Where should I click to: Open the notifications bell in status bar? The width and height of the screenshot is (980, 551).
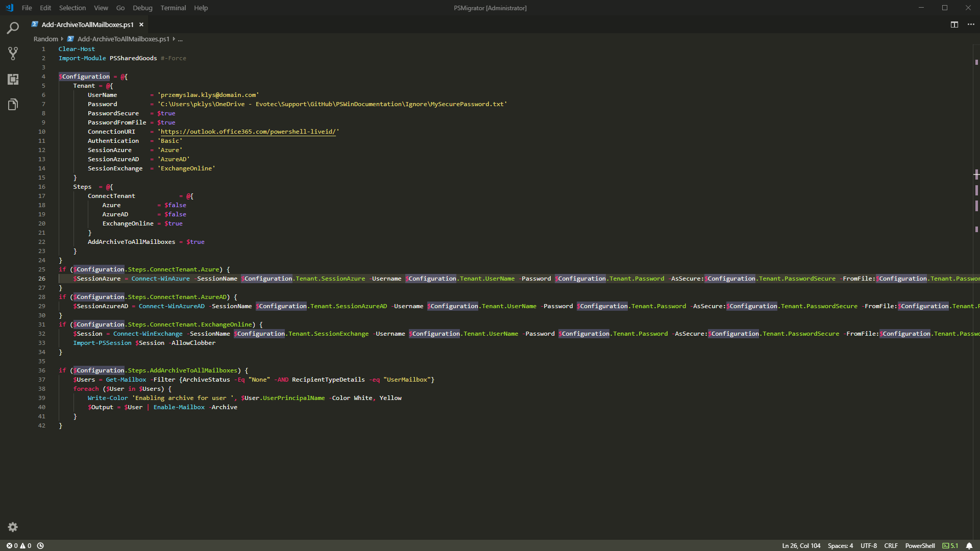pos(969,545)
